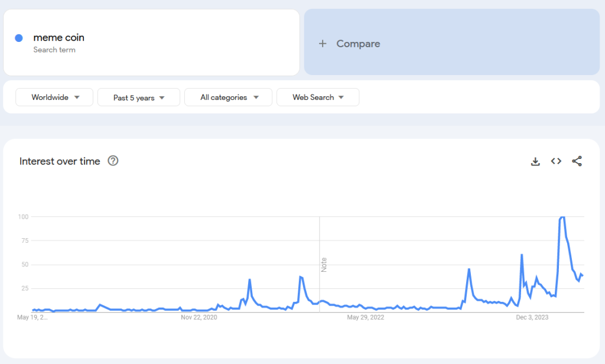Click the May 29, 2022 axis label
Image resolution: width=605 pixels, height=364 pixels.
pos(366,318)
